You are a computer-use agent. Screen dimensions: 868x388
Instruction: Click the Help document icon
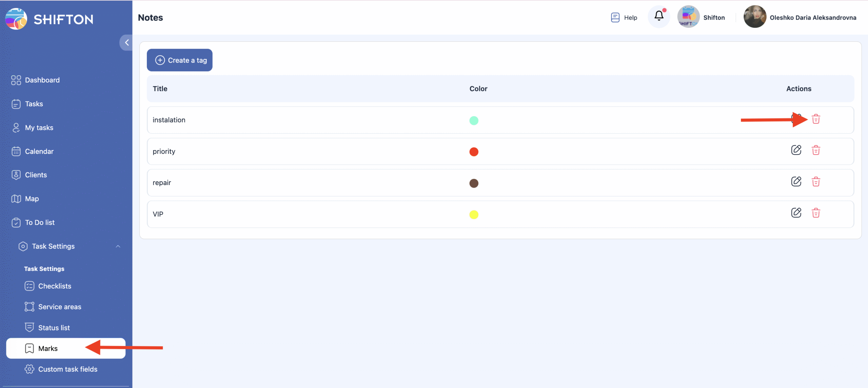(615, 17)
